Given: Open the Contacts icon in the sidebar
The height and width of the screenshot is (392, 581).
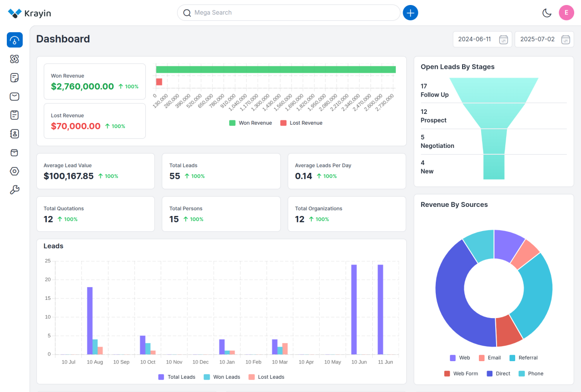Looking at the screenshot, I should (15, 134).
